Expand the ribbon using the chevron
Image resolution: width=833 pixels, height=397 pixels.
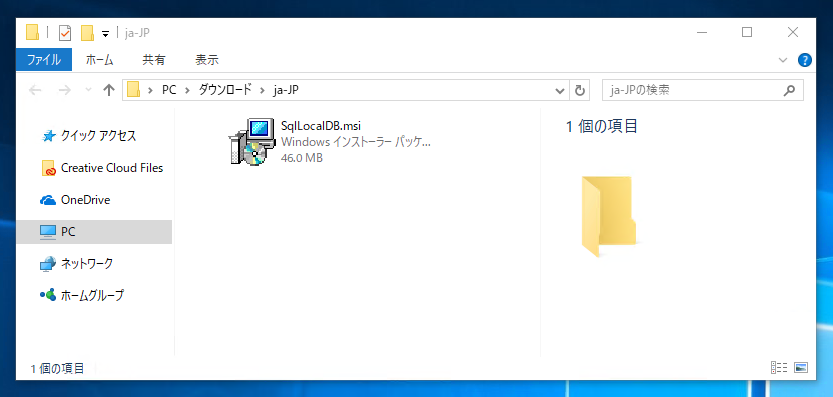(783, 60)
